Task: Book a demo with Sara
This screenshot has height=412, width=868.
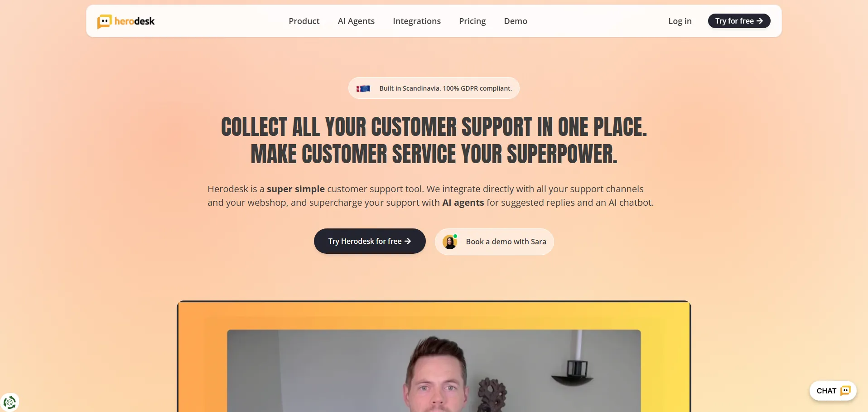Action: tap(494, 242)
